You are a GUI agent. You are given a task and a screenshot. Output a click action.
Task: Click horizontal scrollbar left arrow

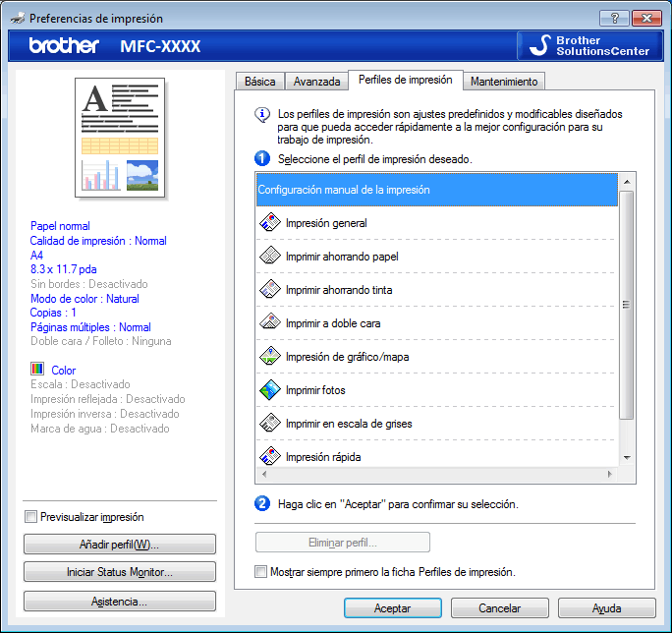pyautogui.click(x=264, y=474)
